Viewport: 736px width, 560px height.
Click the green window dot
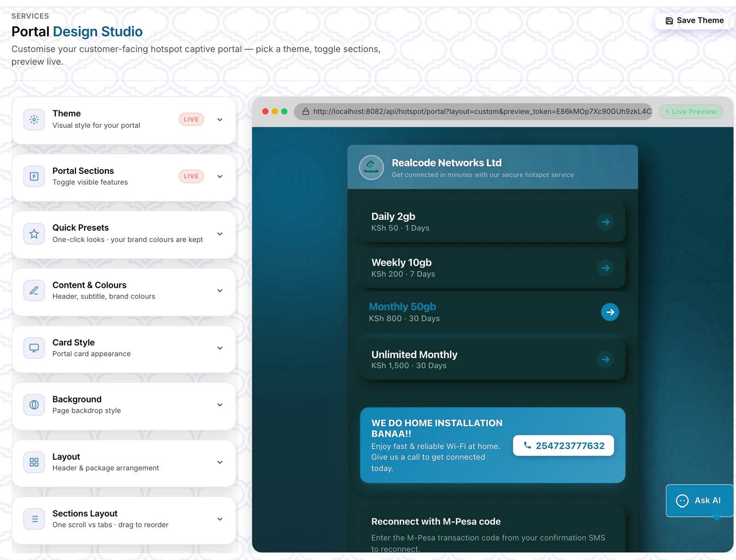click(284, 111)
